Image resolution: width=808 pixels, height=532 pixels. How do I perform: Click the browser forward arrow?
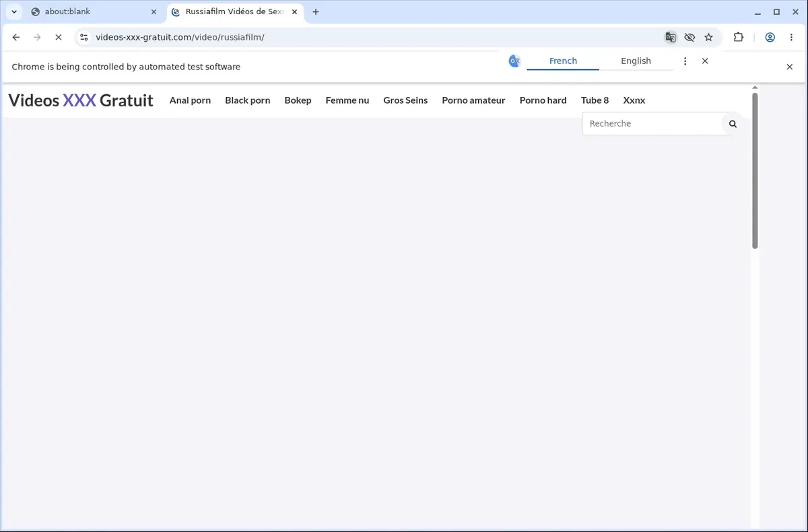[x=37, y=38]
